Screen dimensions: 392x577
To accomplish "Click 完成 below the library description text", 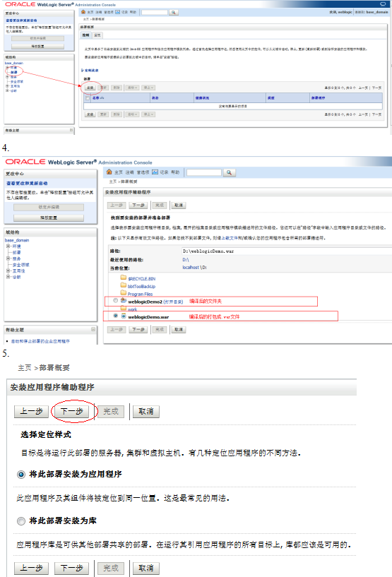I will point(111,568).
